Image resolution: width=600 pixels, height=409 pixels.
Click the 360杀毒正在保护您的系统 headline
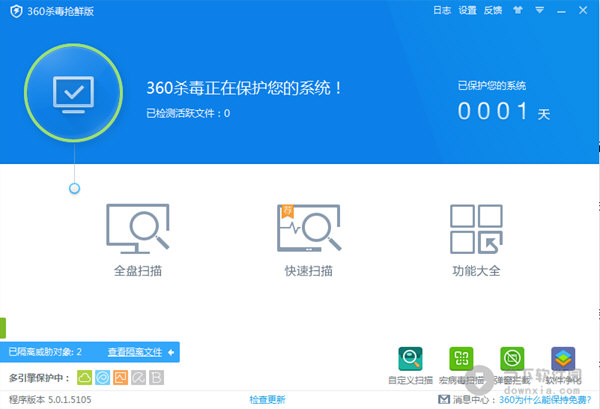pos(244,88)
